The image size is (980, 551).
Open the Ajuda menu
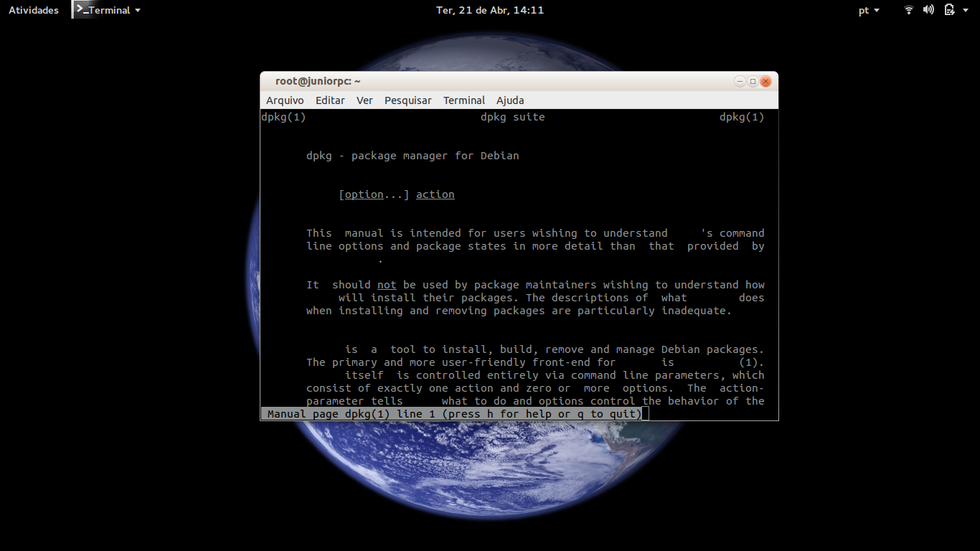tap(510, 100)
